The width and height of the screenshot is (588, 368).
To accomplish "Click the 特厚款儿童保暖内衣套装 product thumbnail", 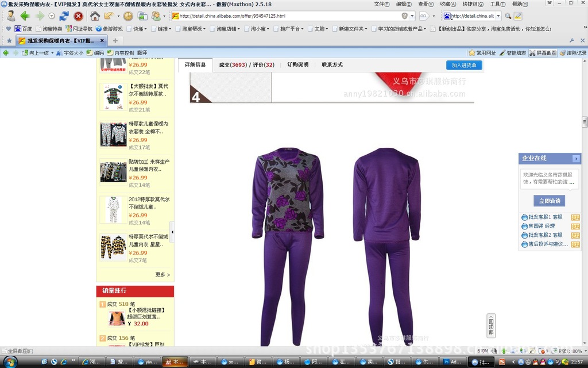I will pos(113,134).
